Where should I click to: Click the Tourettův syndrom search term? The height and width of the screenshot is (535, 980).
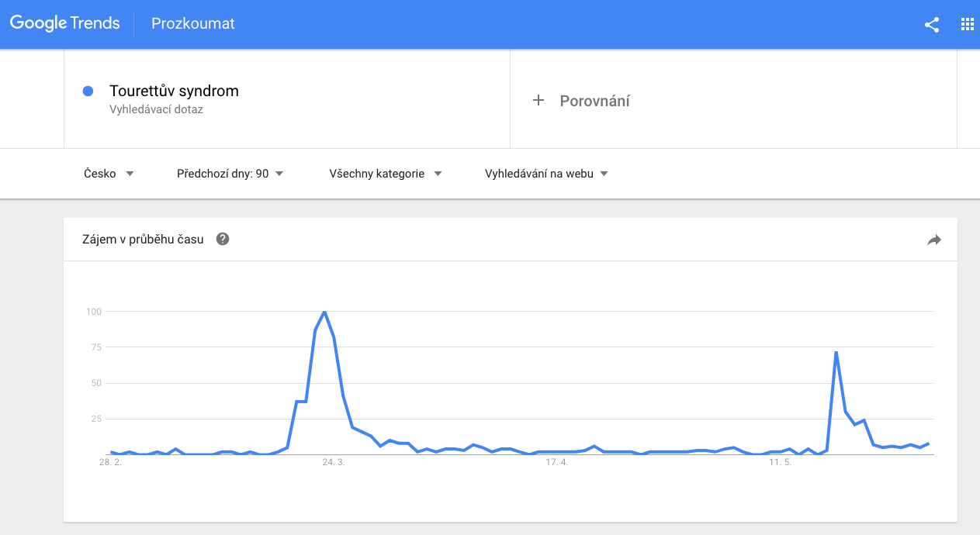(x=174, y=91)
